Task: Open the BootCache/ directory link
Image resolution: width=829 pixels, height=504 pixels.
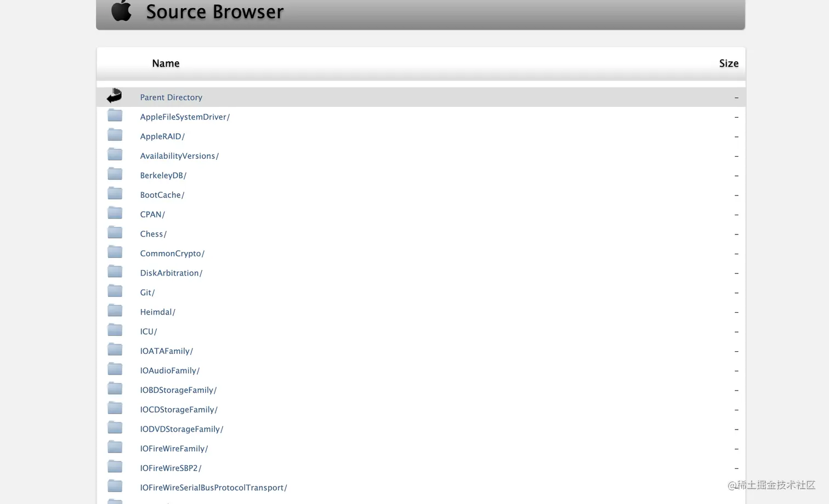Action: point(162,195)
